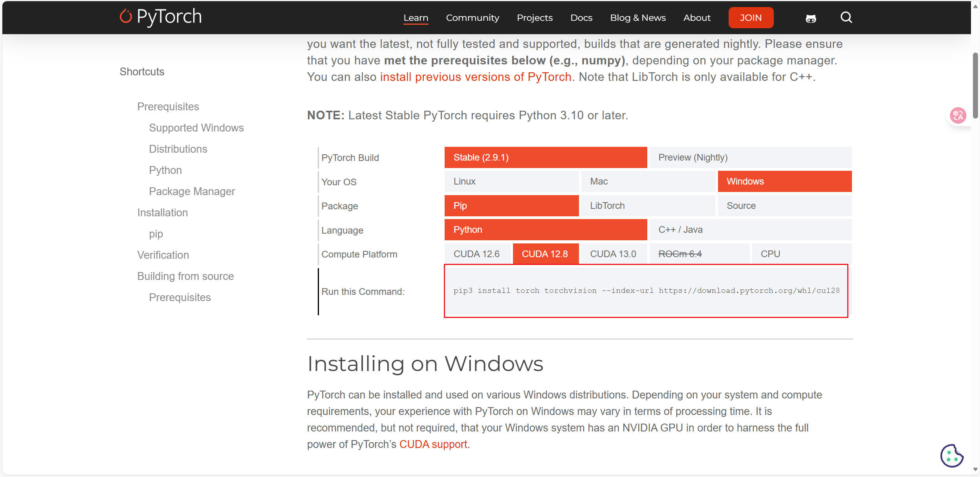Image resolution: width=980 pixels, height=477 pixels.
Task: Jump to the Package Manager shortcut
Action: point(192,192)
